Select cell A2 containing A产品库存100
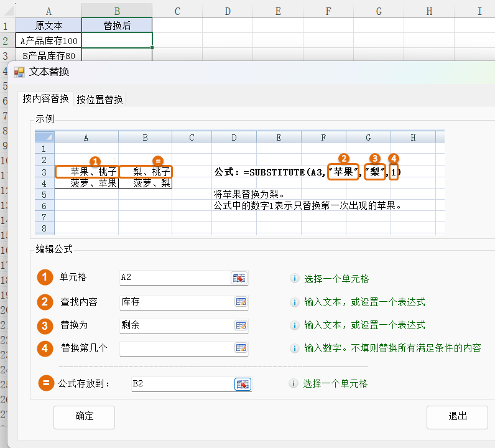This screenshot has width=495, height=448. point(49,41)
